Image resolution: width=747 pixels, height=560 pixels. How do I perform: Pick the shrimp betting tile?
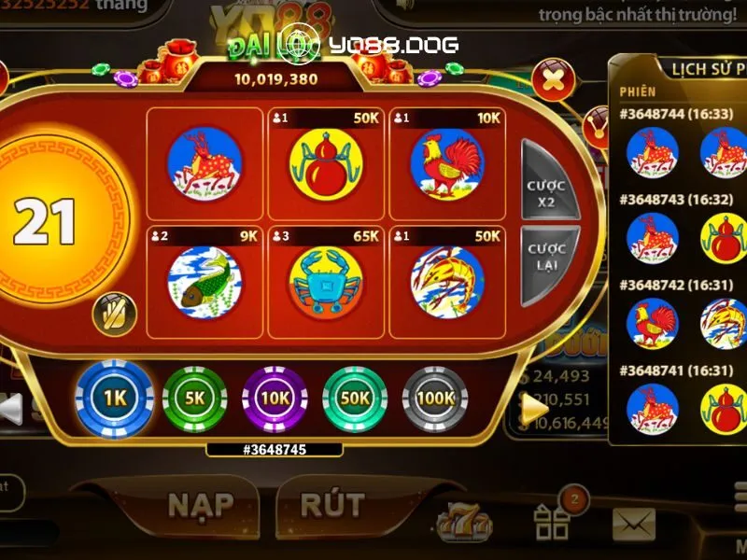click(447, 282)
